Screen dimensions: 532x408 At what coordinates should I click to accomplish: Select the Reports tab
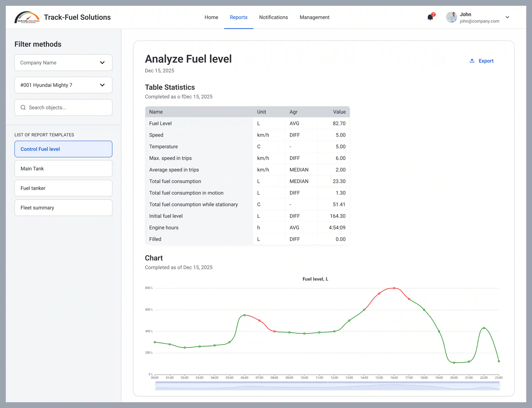tap(238, 17)
